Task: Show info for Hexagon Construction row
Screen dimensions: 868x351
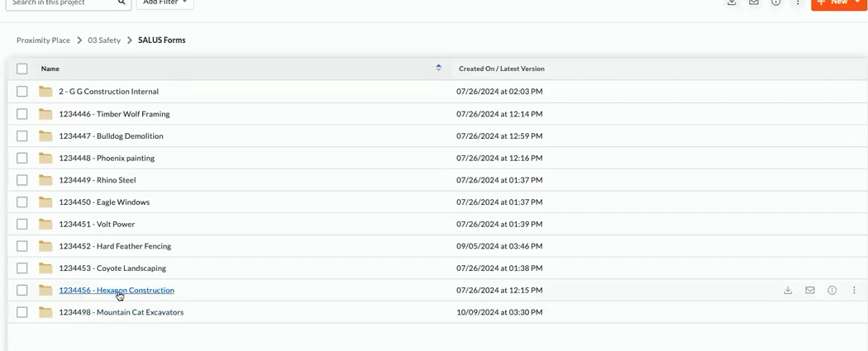Action: [832, 290]
